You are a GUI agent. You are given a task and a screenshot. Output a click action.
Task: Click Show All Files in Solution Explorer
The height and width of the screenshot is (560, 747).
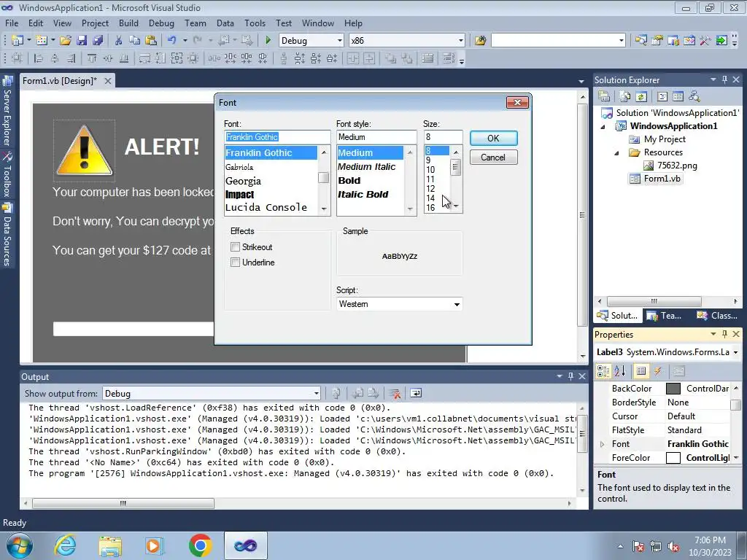coord(625,97)
